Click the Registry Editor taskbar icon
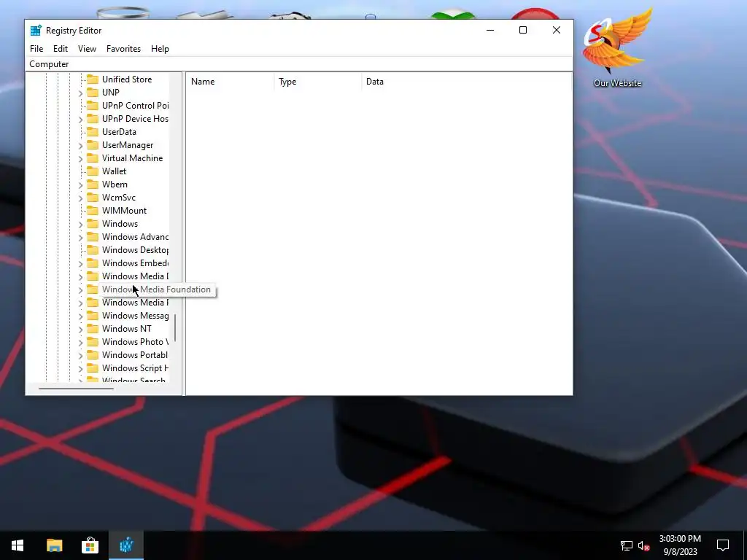The height and width of the screenshot is (560, 747). (x=126, y=545)
